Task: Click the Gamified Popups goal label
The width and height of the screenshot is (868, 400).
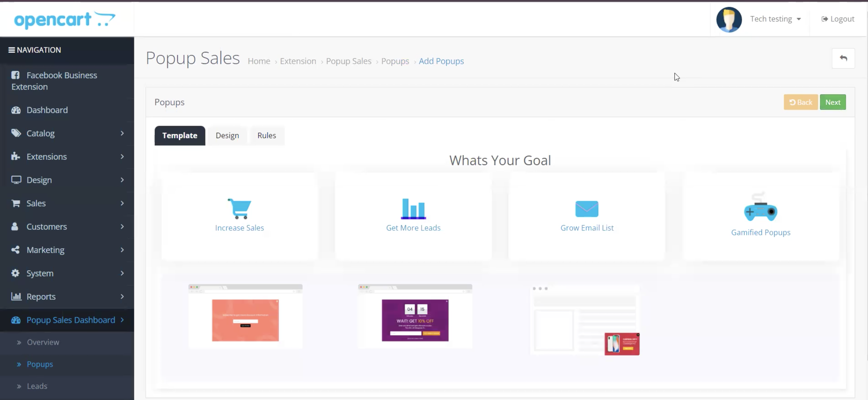Action: click(x=760, y=233)
